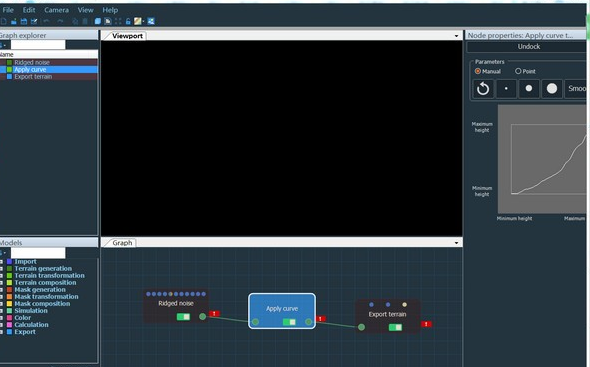This screenshot has width=590, height=367.
Task: Click the Save As toolbar icon
Action: coord(34,21)
